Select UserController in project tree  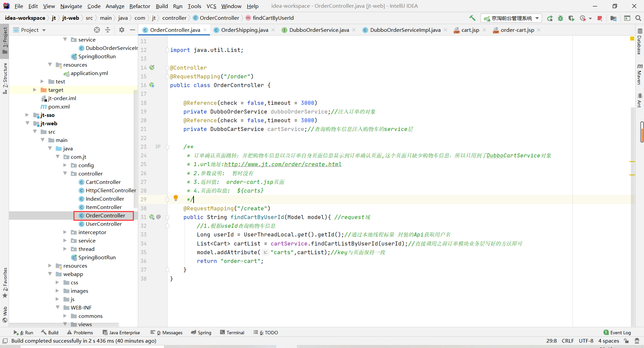[104, 224]
